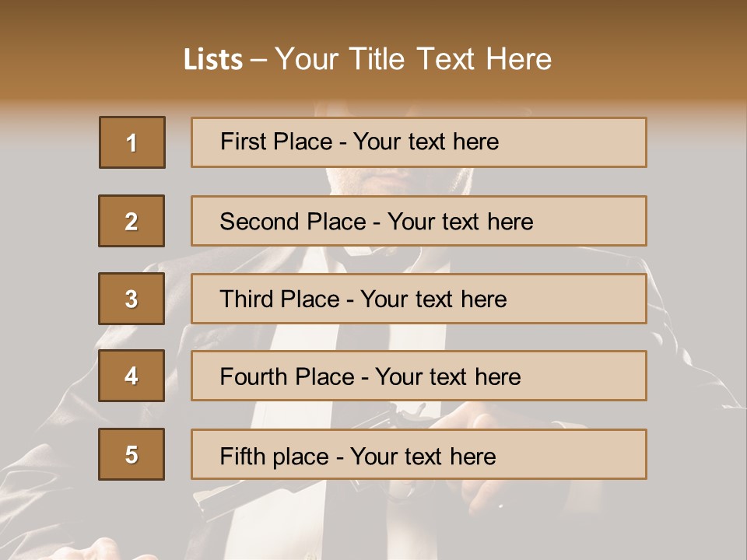Click into the Third Place text box
Viewport: 747px width, 560px height.
[x=419, y=299]
